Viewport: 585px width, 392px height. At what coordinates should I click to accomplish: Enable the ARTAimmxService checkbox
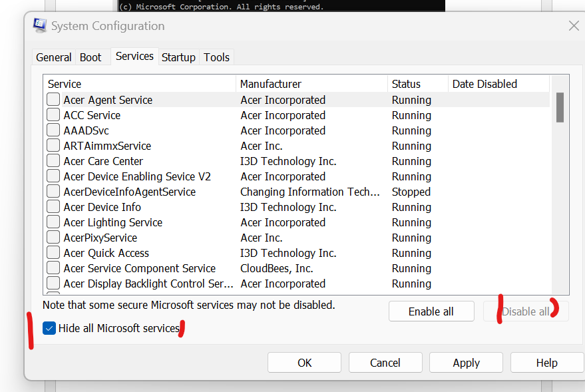[x=53, y=146]
